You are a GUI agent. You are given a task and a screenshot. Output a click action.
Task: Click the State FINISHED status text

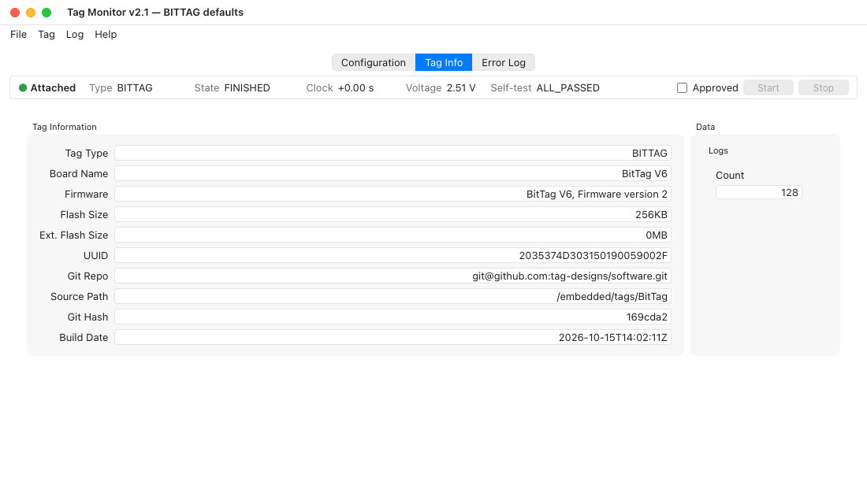tap(232, 88)
